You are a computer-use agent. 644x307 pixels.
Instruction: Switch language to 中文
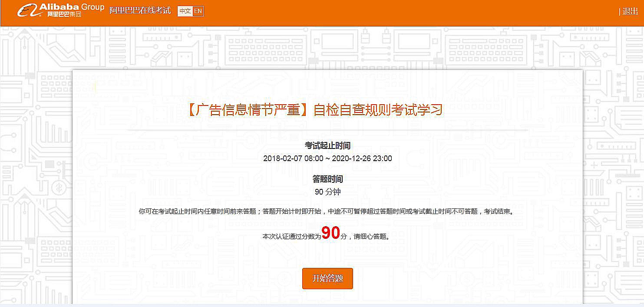point(185,11)
